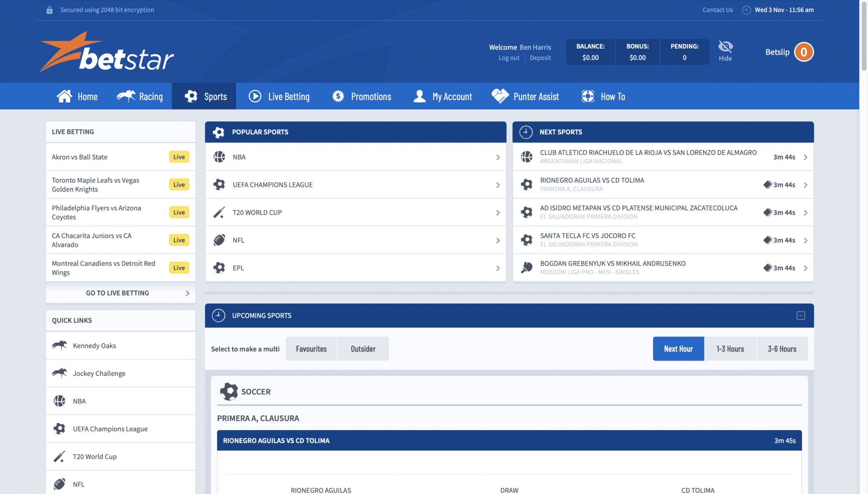Image resolution: width=868 pixels, height=494 pixels.
Task: Click the Pending 0 box
Action: click(x=684, y=52)
